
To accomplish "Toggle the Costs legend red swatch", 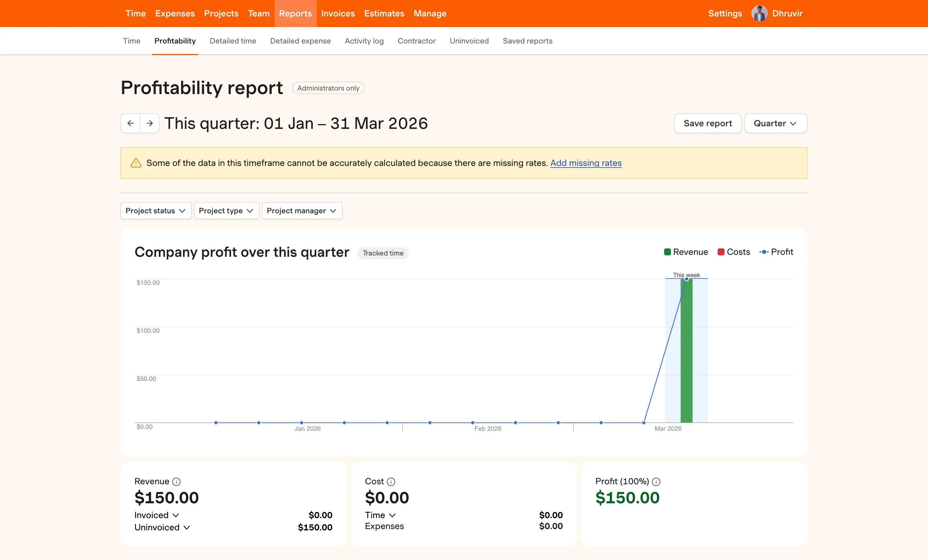I will 721,252.
